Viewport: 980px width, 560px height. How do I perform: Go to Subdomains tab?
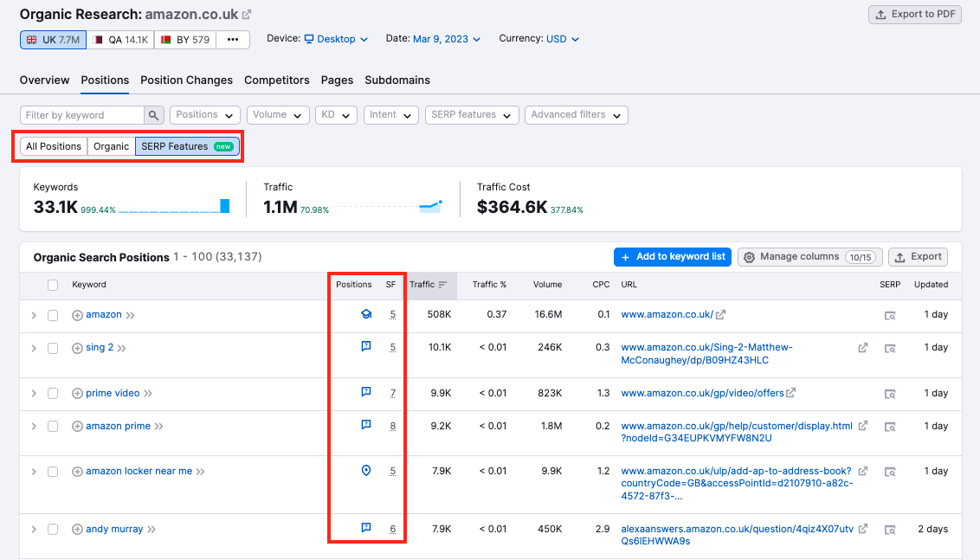point(397,80)
